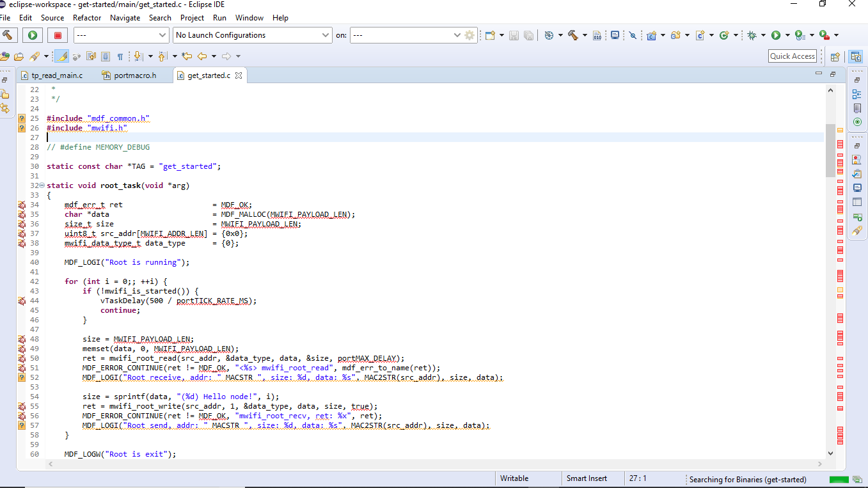
Task: Toggle Mark Occurrences highlighter
Action: (x=61, y=56)
